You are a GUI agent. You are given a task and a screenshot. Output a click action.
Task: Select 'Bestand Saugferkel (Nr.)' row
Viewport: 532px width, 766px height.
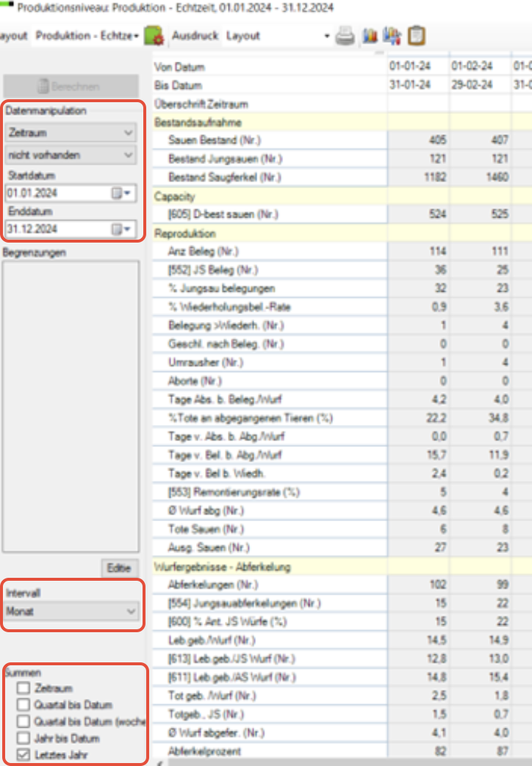270,177
